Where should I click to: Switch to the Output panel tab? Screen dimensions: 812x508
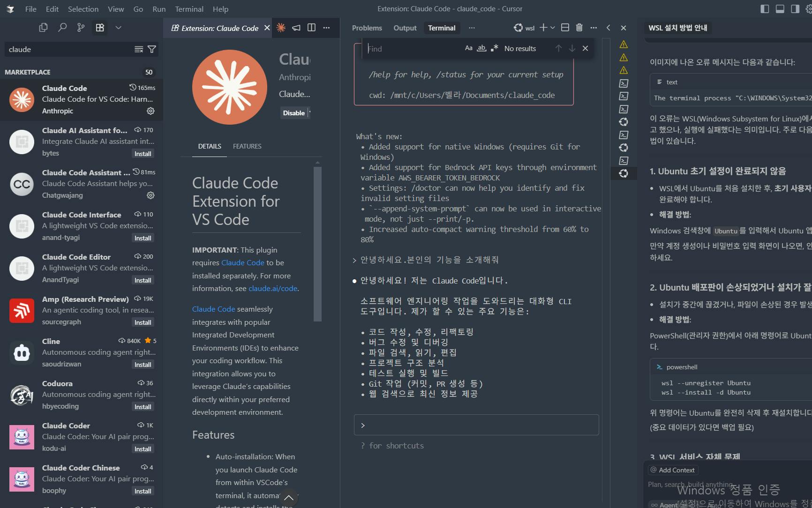pyautogui.click(x=405, y=28)
